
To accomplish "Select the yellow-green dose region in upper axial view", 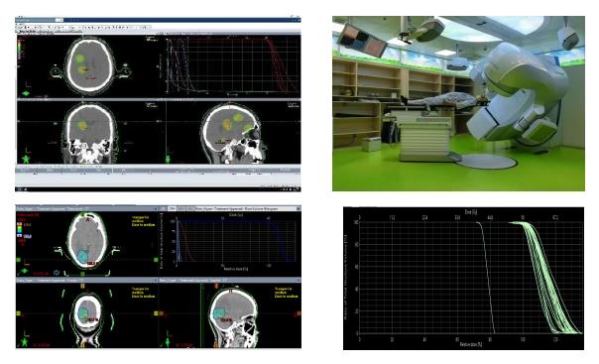I will pos(80,59).
